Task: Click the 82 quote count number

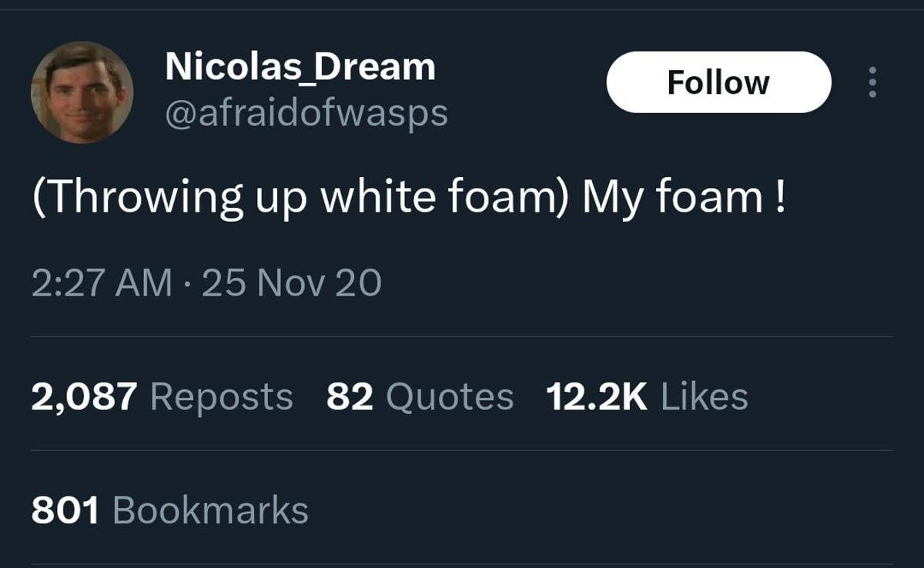Action: coord(350,396)
